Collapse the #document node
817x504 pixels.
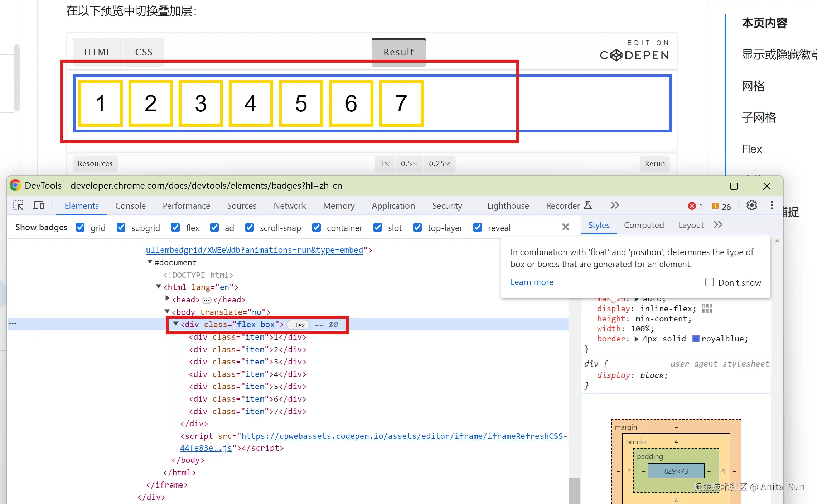pos(150,262)
